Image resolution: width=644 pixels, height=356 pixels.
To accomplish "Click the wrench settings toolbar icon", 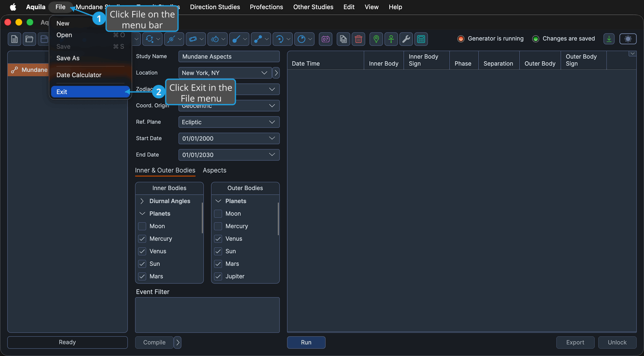I will (x=406, y=39).
